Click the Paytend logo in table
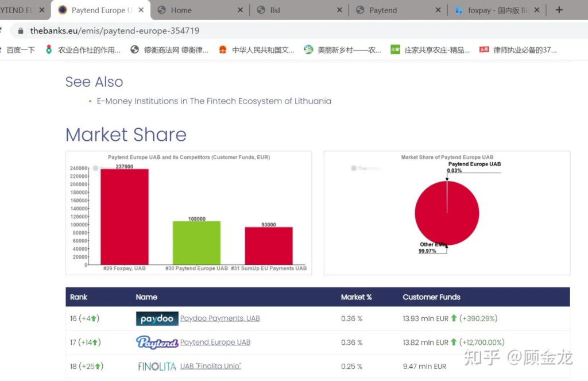This screenshot has width=588, height=381. tap(157, 342)
